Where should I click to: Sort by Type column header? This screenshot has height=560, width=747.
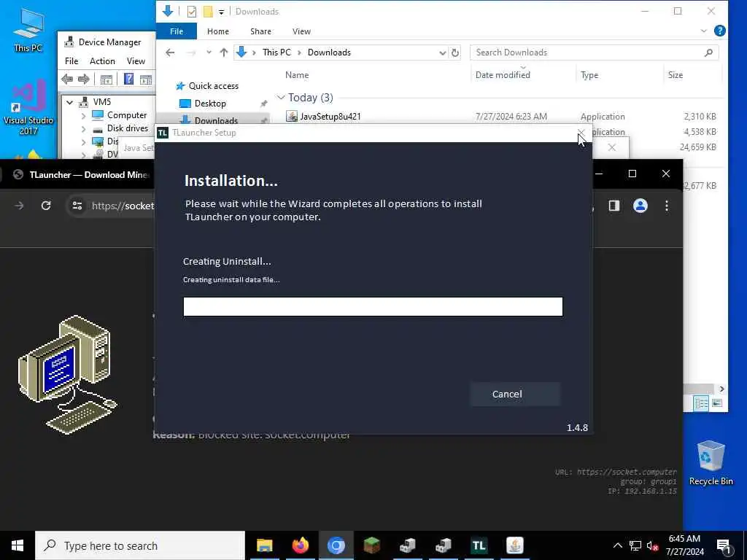(589, 75)
